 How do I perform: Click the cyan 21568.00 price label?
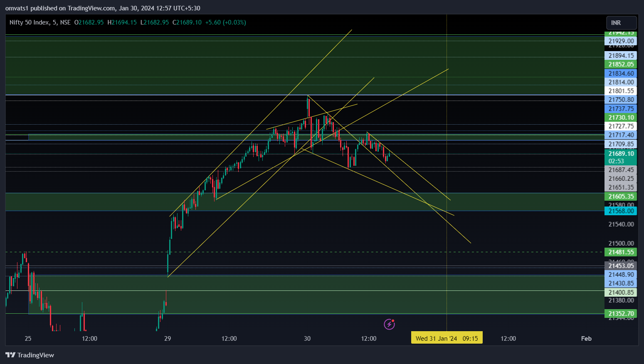pos(620,211)
